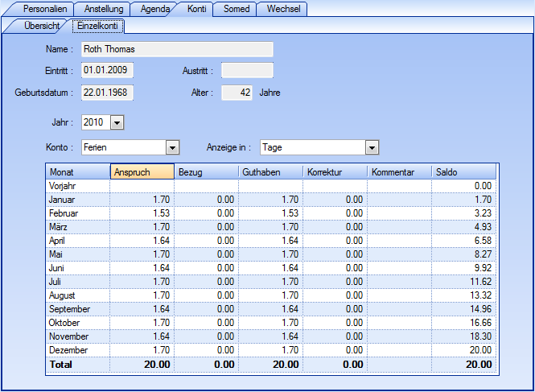Expand the Jahr dropdown arrow
This screenshot has width=535, height=392.
coord(117,122)
